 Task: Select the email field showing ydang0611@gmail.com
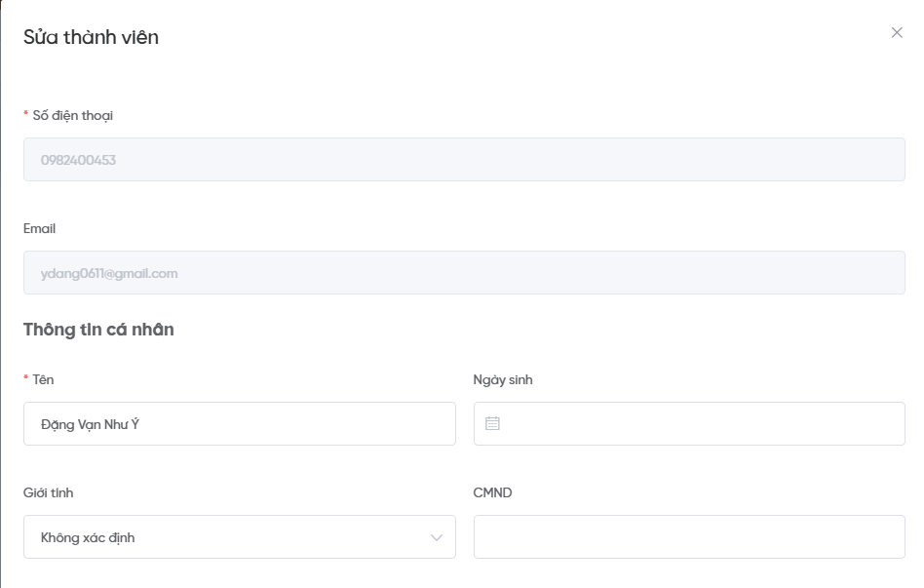click(464, 273)
